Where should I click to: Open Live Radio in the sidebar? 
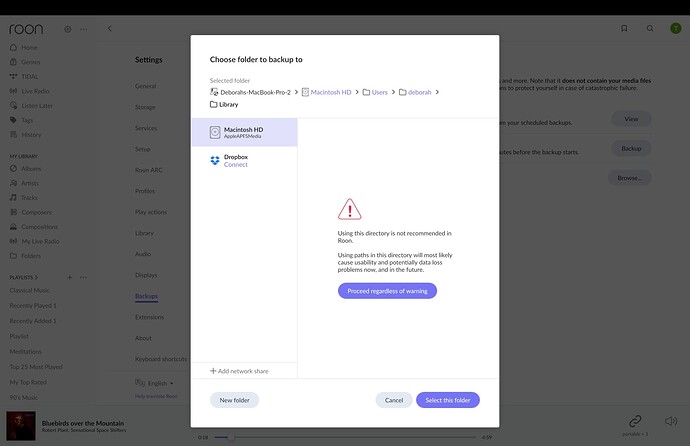pos(35,91)
